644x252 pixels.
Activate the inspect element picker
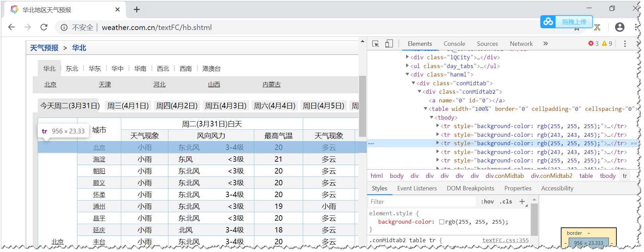point(376,44)
